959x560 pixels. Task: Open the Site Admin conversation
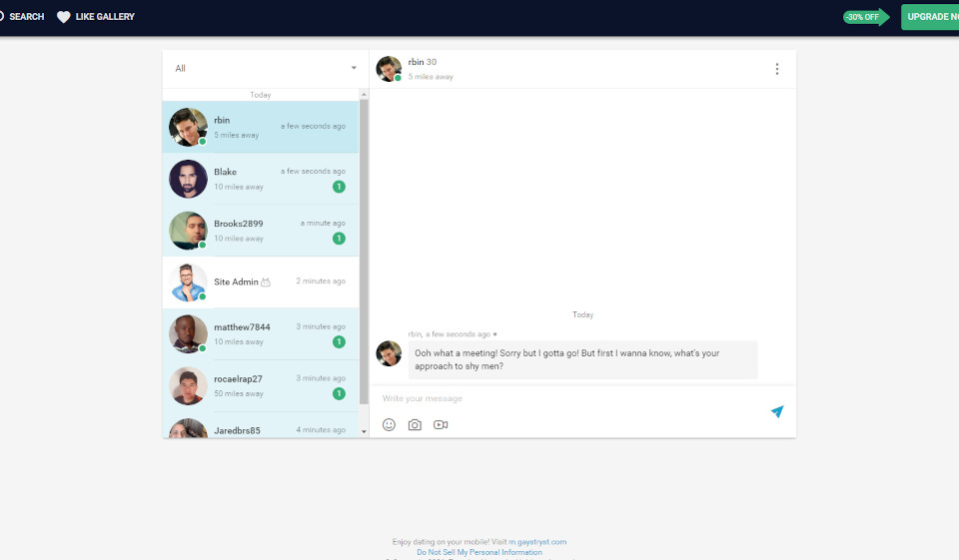260,282
